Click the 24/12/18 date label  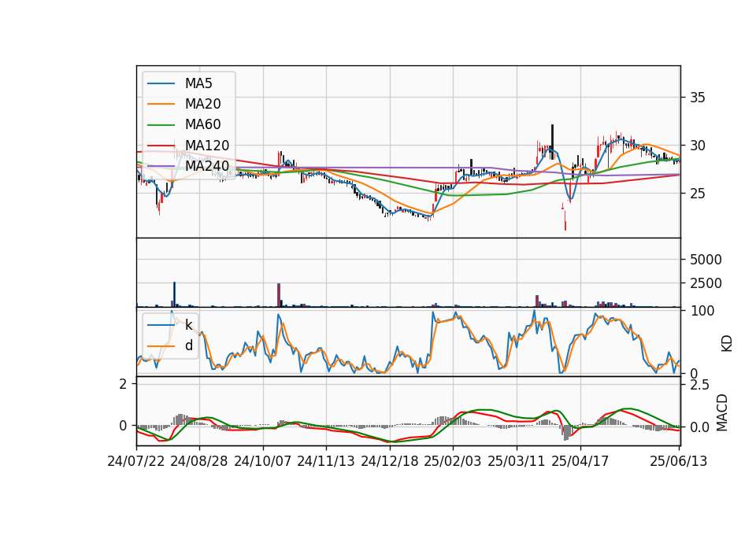(x=390, y=462)
